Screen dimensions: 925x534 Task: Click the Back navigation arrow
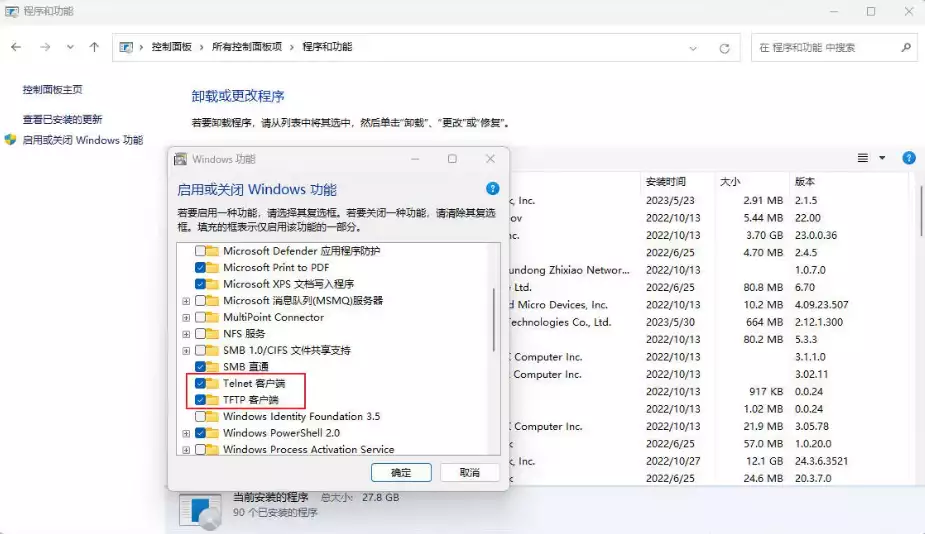pyautogui.click(x=16, y=47)
